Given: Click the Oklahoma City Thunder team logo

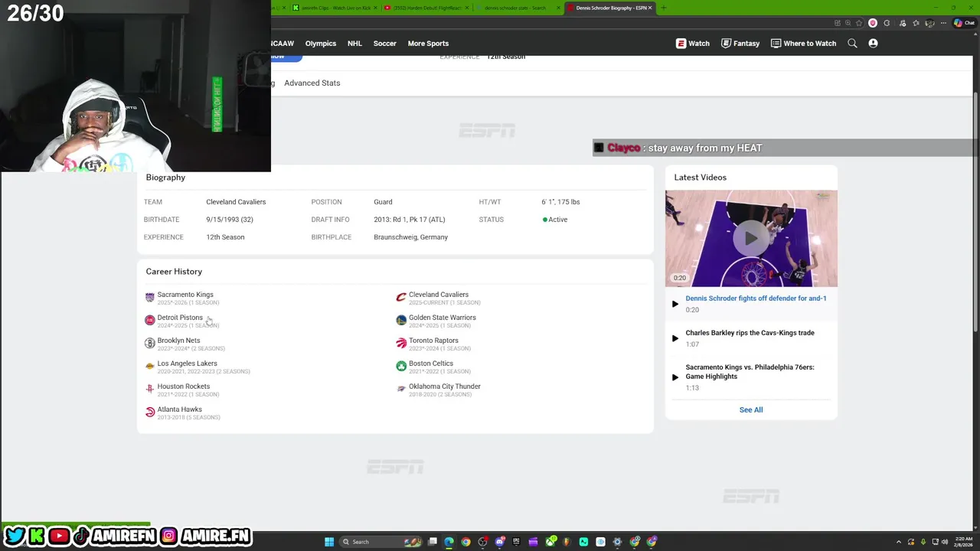Looking at the screenshot, I should tap(401, 389).
